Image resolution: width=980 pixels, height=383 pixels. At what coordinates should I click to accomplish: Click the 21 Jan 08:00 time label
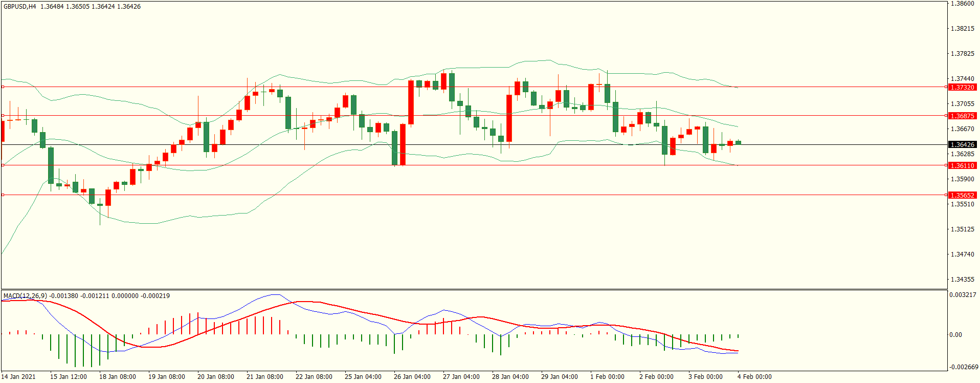coord(265,377)
